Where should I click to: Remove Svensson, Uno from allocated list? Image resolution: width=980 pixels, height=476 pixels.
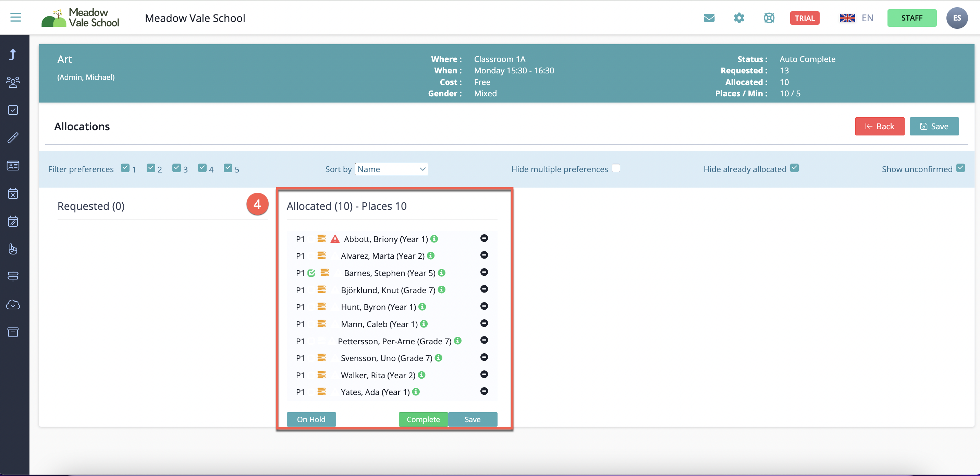click(x=484, y=357)
